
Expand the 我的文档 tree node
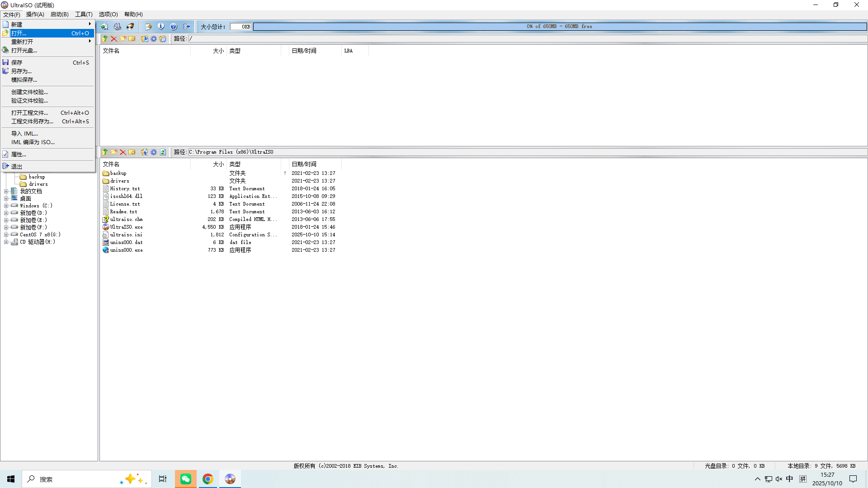point(6,191)
